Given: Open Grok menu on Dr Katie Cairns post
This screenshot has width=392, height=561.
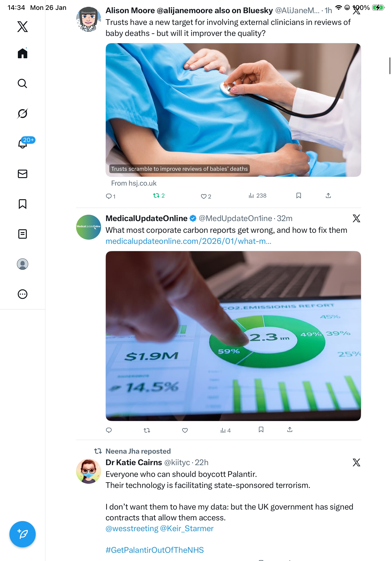Looking at the screenshot, I should [x=356, y=462].
